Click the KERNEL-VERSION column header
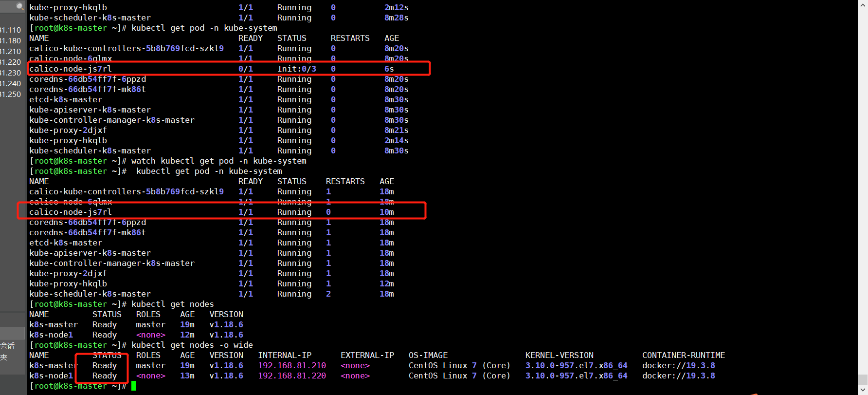 (560, 355)
